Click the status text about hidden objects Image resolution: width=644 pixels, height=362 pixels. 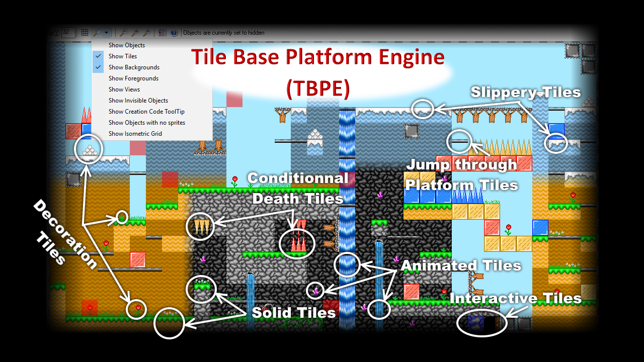point(224,33)
